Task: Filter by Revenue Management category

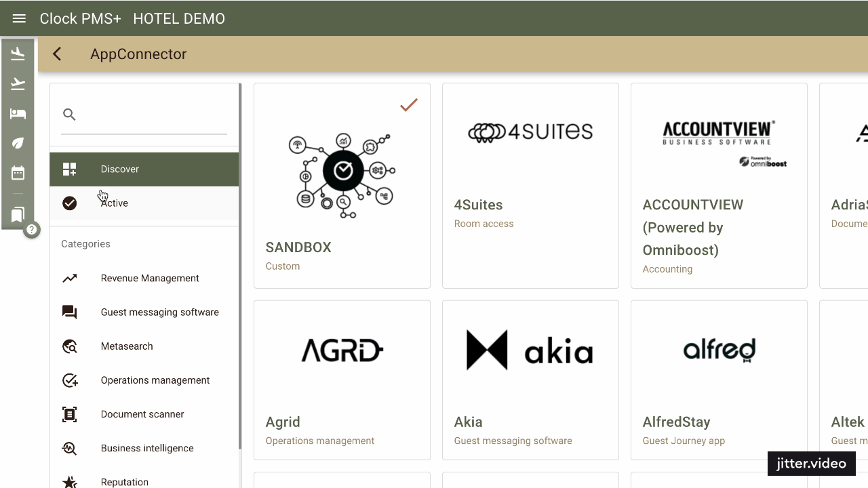Action: click(144, 279)
